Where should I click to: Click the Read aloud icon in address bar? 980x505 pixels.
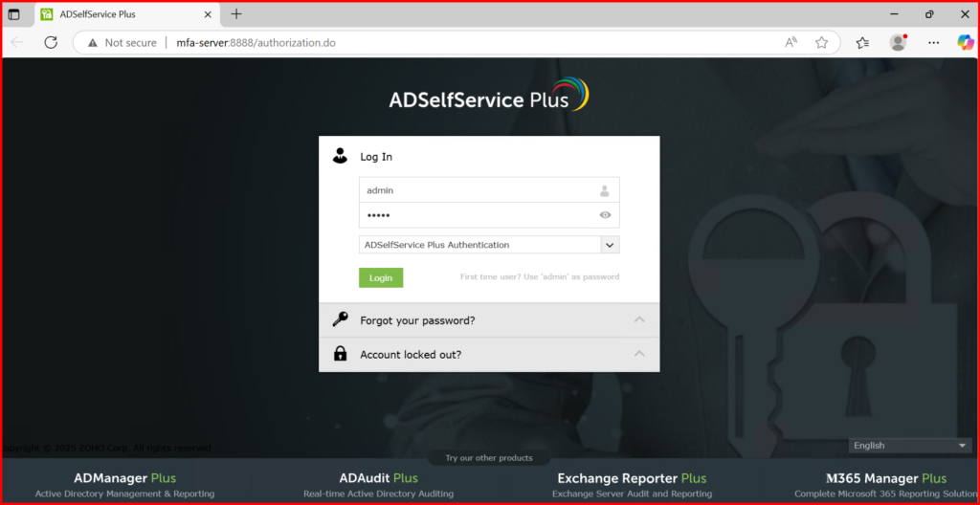(791, 42)
